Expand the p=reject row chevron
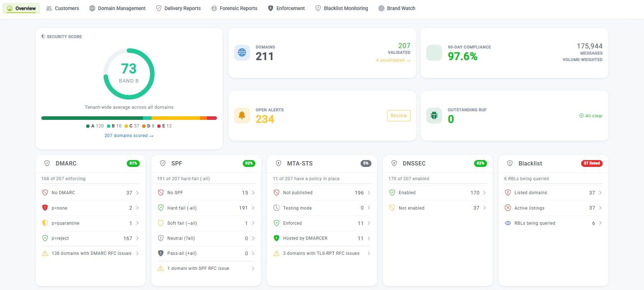This screenshot has height=290, width=644. pyautogui.click(x=137, y=238)
